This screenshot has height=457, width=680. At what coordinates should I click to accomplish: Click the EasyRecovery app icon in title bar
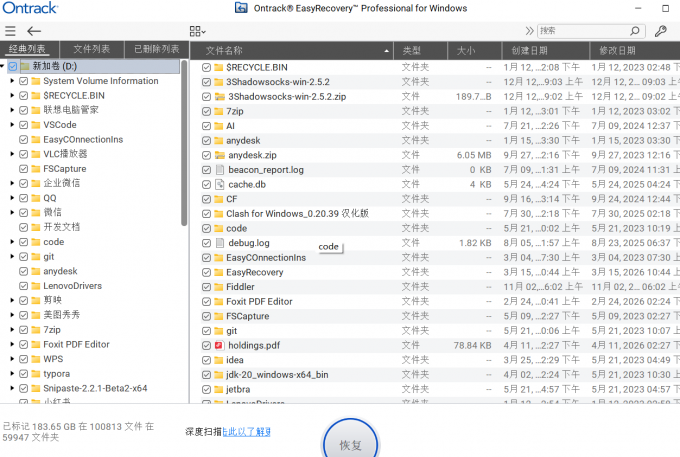click(241, 8)
